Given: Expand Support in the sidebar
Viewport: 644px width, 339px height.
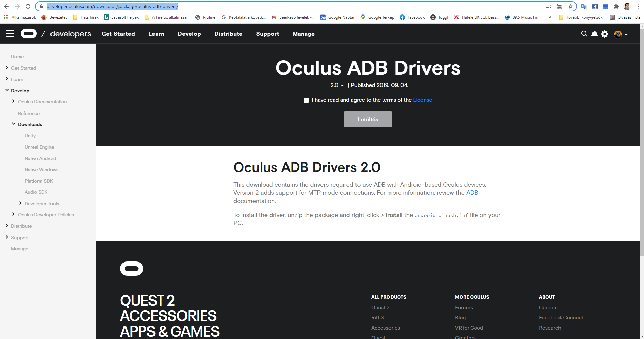Looking at the screenshot, I should tap(7, 237).
